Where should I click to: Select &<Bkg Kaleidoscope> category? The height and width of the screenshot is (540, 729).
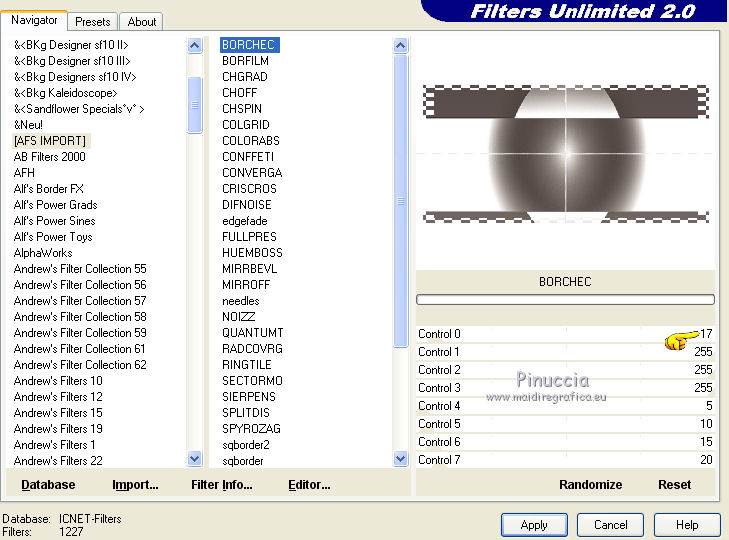coord(65,93)
